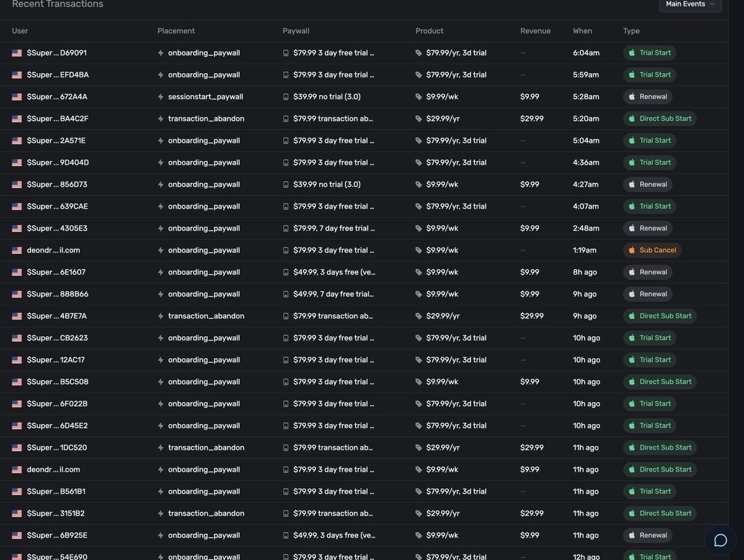Viewport: 744px width, 560px height.
Task: Click the Type column header
Action: tap(631, 31)
